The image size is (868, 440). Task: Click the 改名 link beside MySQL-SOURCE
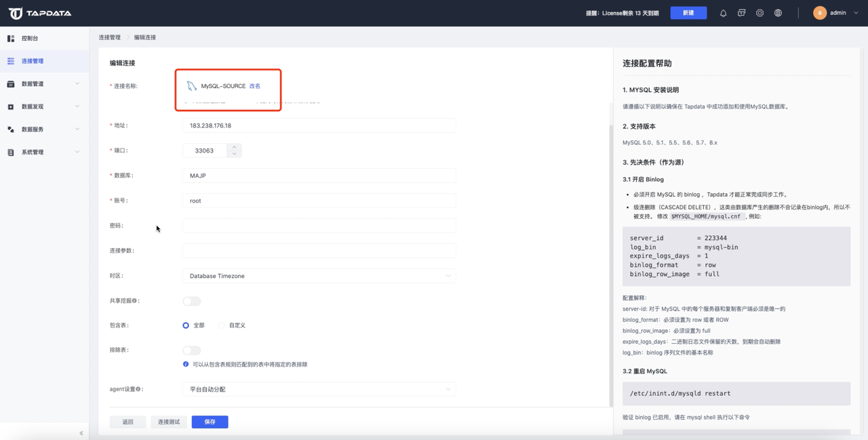(255, 86)
